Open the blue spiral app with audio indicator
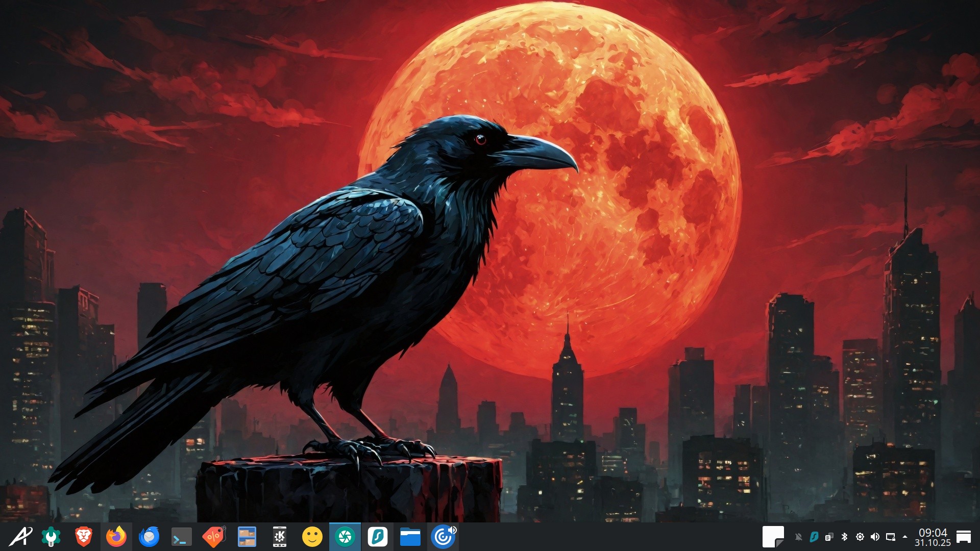 point(443,537)
